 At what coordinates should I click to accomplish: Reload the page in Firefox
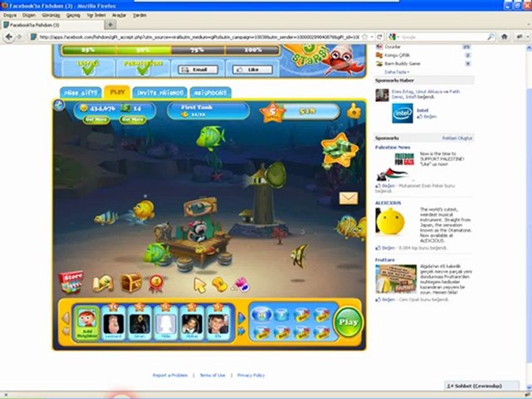tap(379, 37)
